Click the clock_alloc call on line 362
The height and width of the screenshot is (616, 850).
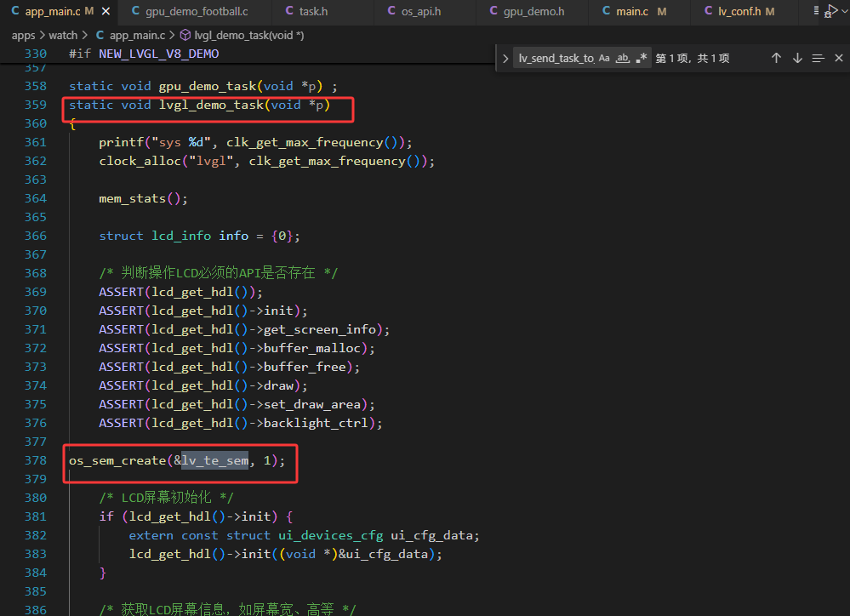[x=140, y=161]
